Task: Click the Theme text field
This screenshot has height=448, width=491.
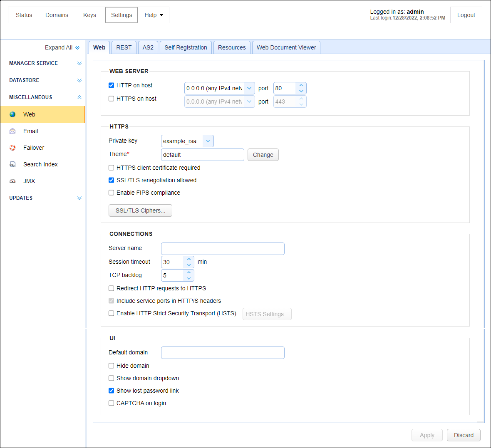Action: [x=203, y=155]
